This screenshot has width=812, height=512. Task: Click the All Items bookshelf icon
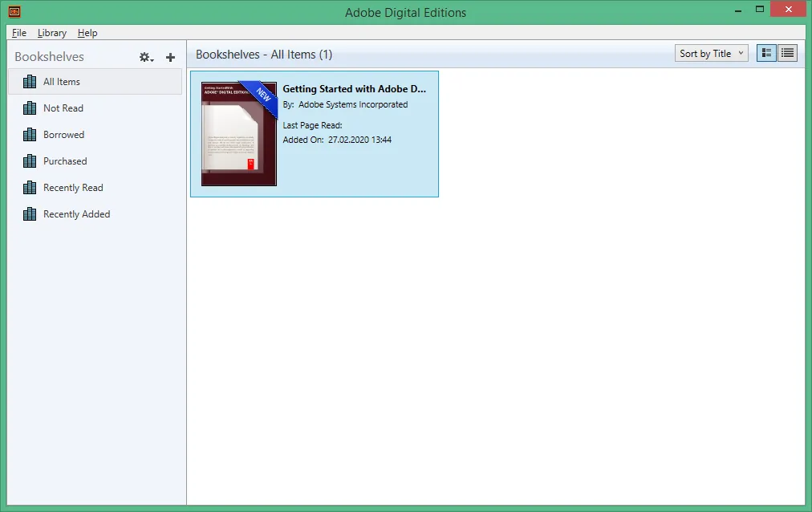(x=30, y=82)
